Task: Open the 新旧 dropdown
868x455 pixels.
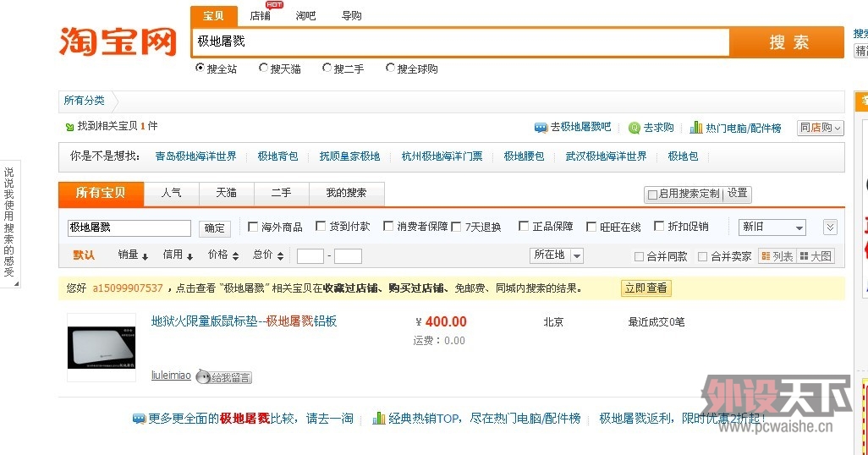Action: pyautogui.click(x=772, y=227)
